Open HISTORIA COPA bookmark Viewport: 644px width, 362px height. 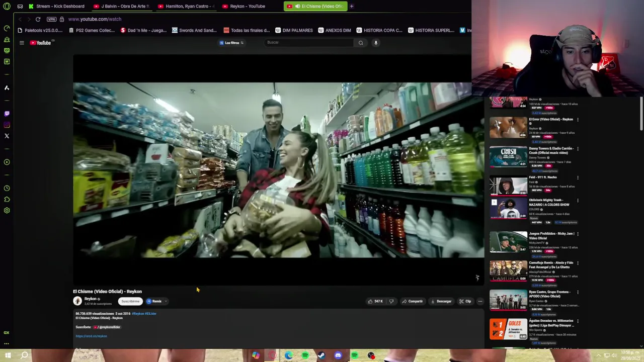(x=379, y=30)
